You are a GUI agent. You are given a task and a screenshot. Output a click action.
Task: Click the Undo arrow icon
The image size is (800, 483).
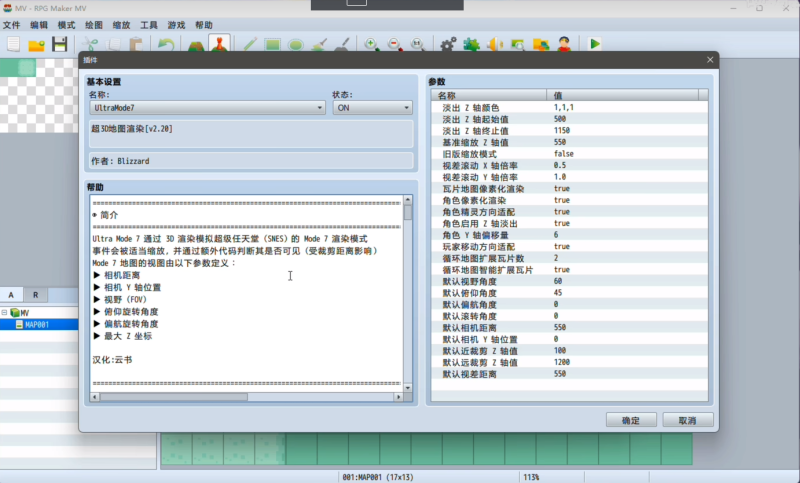(166, 44)
